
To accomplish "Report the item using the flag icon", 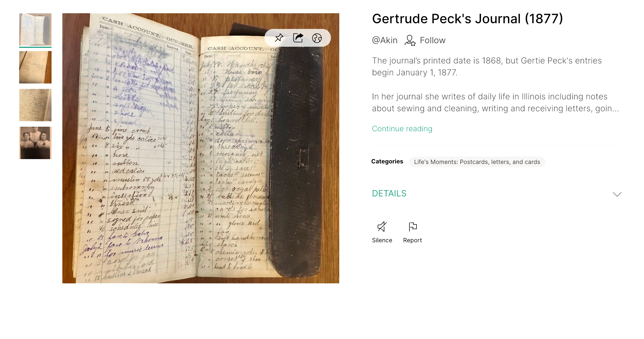I will (x=412, y=227).
